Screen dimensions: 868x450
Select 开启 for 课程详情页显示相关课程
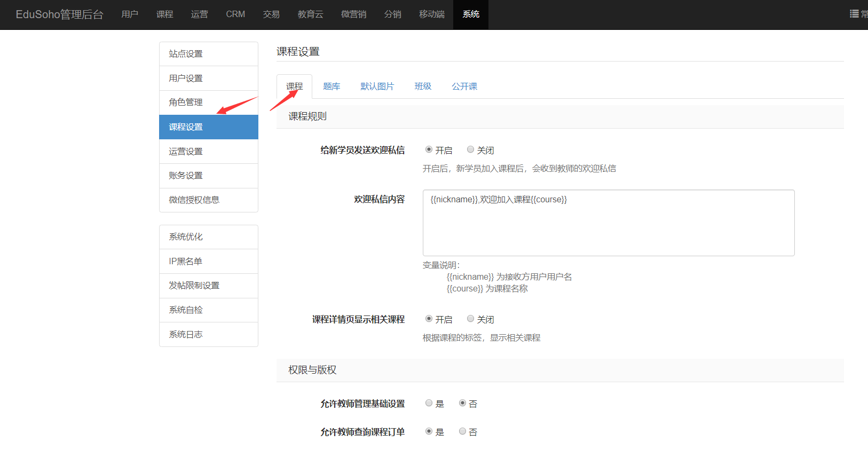pos(429,319)
